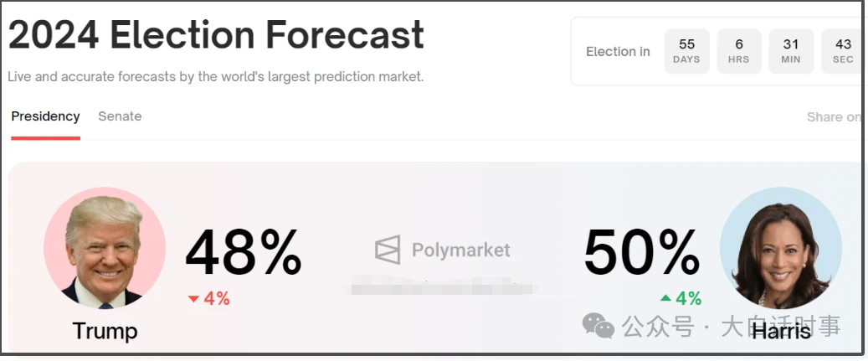Click the red down arrow under Trump's 48%
This screenshot has width=868, height=361.
(x=194, y=299)
